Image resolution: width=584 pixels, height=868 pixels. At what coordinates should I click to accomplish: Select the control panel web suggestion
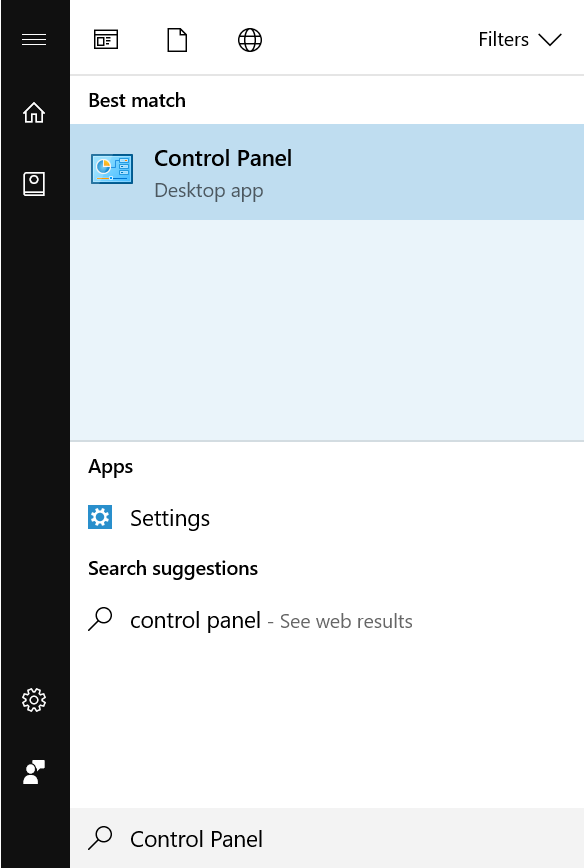(x=327, y=621)
